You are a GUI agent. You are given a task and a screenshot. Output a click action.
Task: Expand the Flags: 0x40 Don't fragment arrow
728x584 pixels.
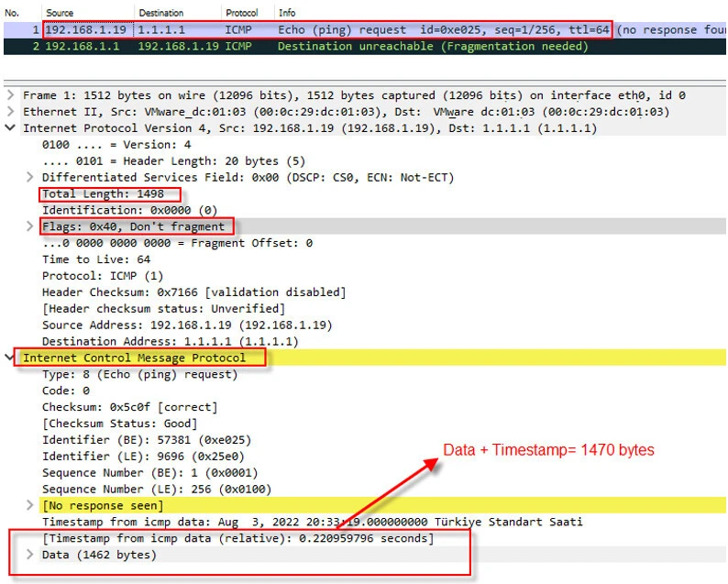pyautogui.click(x=32, y=226)
